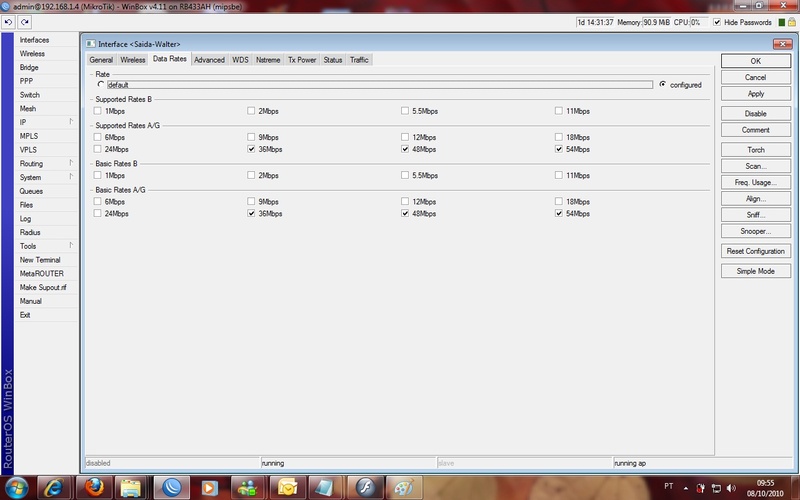Open the Nstreme tab
This screenshot has height=500, width=800.
(268, 60)
